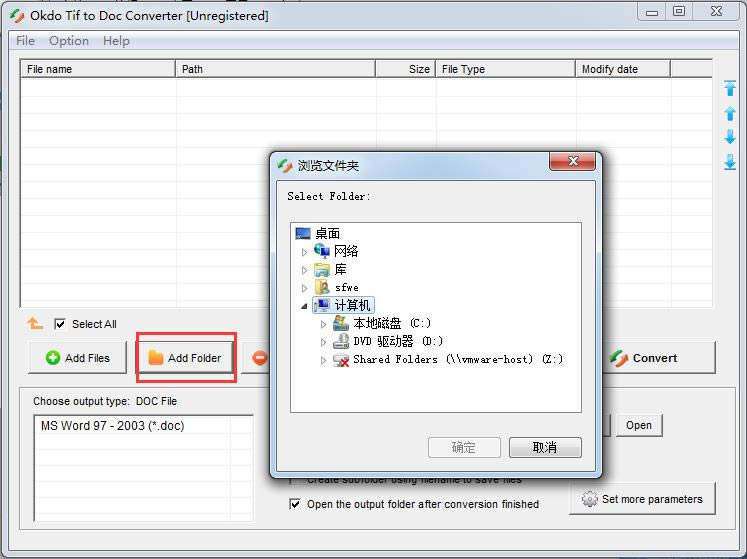The width and height of the screenshot is (747, 559).
Task: Click the 本地磁盘 (C:) drive icon
Action: coord(341,323)
